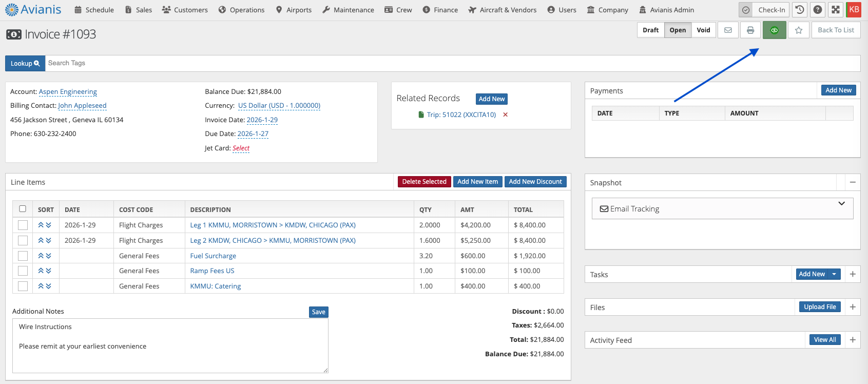Click the Add New Discount button
The image size is (868, 384).
(535, 182)
